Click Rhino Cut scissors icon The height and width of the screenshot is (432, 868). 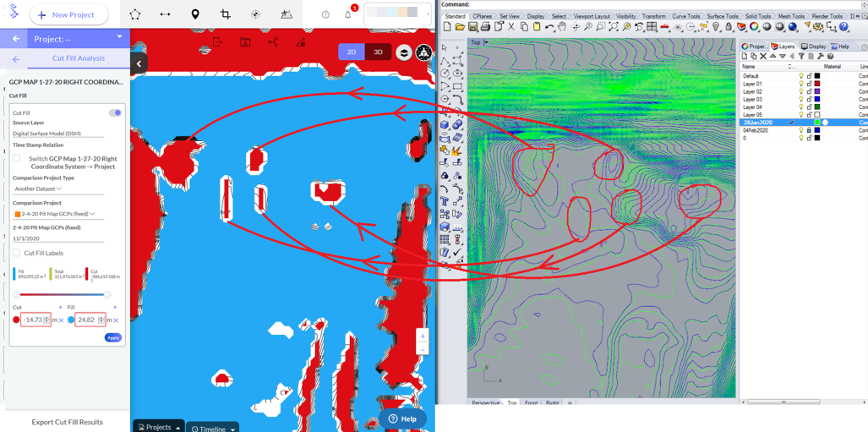point(511,26)
